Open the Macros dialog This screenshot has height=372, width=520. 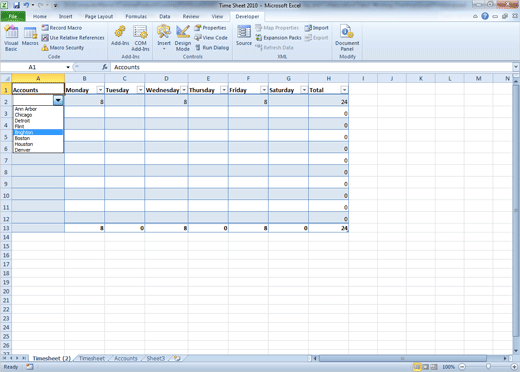point(30,36)
